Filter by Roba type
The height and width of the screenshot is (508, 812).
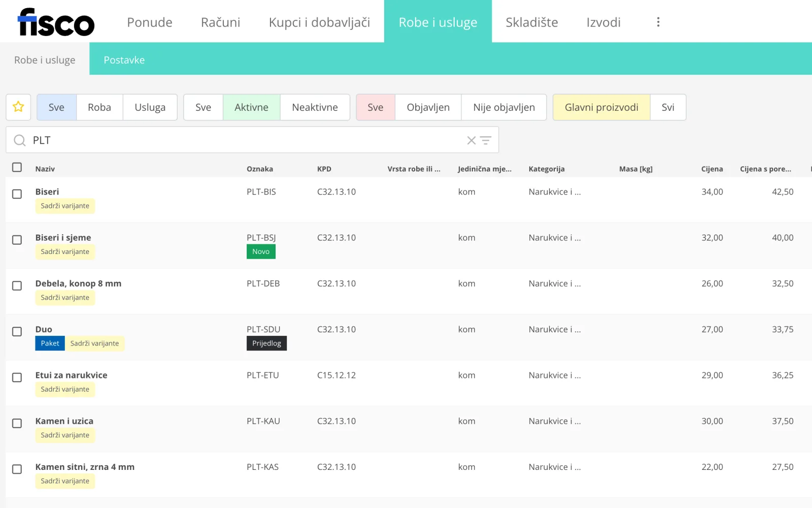99,107
